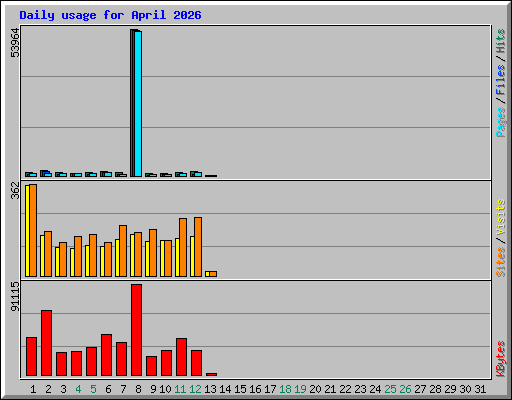The height and width of the screenshot is (400, 512).
Task: Click the Visits legend label
Action: point(501,218)
